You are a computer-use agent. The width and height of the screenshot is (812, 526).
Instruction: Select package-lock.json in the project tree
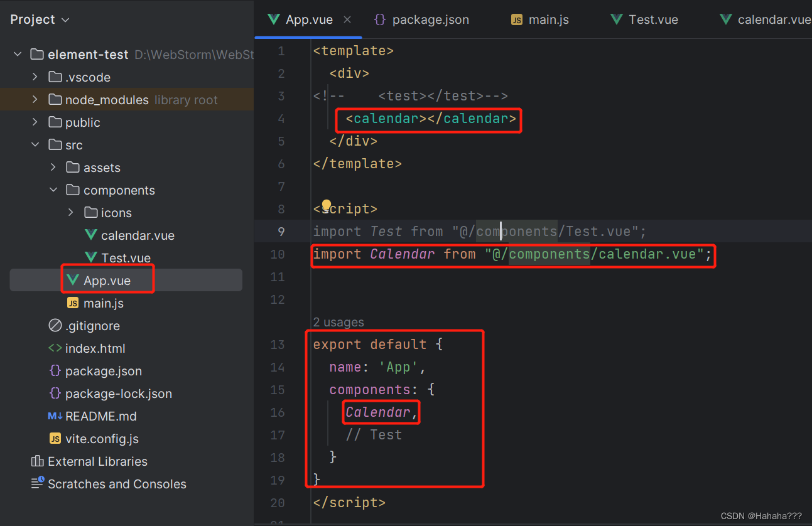coord(119,394)
